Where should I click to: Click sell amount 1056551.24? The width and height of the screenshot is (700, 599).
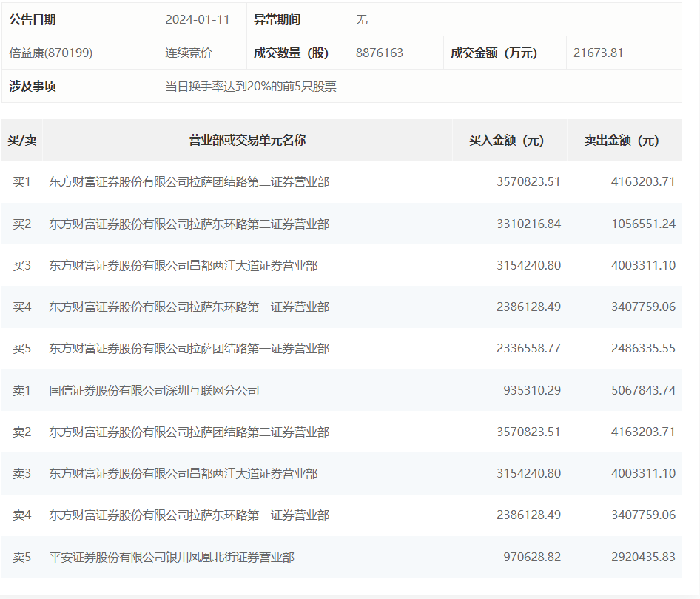(643, 224)
